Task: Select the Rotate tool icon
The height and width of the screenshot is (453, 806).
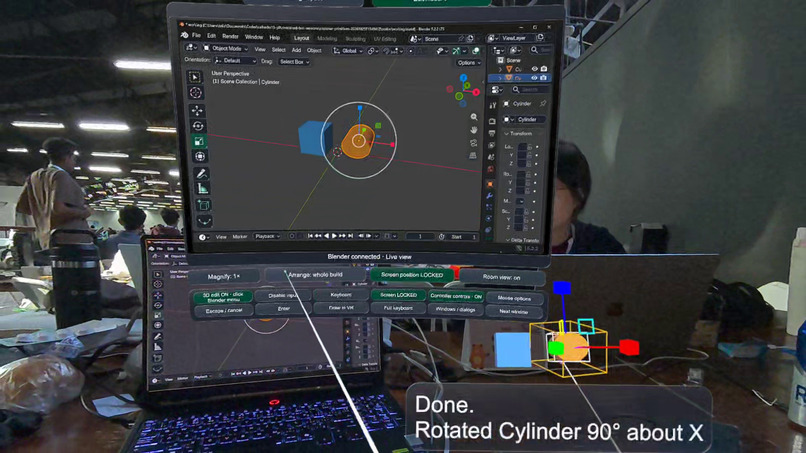Action: [198, 126]
